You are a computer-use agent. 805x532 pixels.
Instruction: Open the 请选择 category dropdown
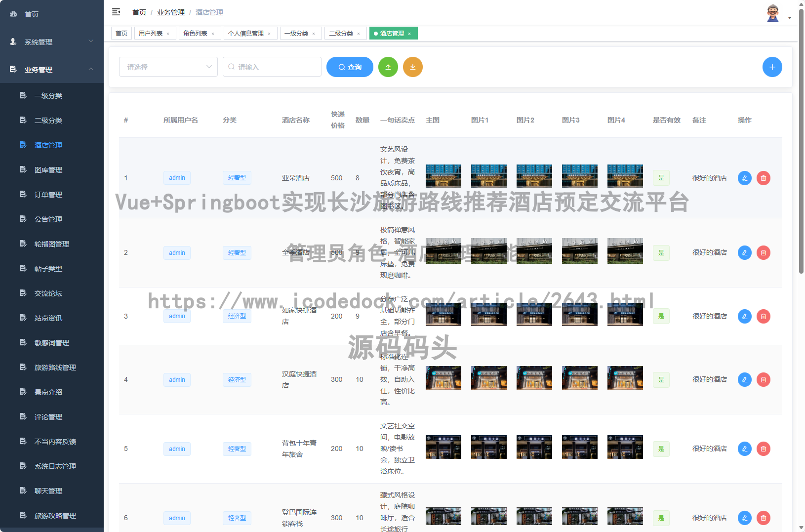tap(168, 67)
